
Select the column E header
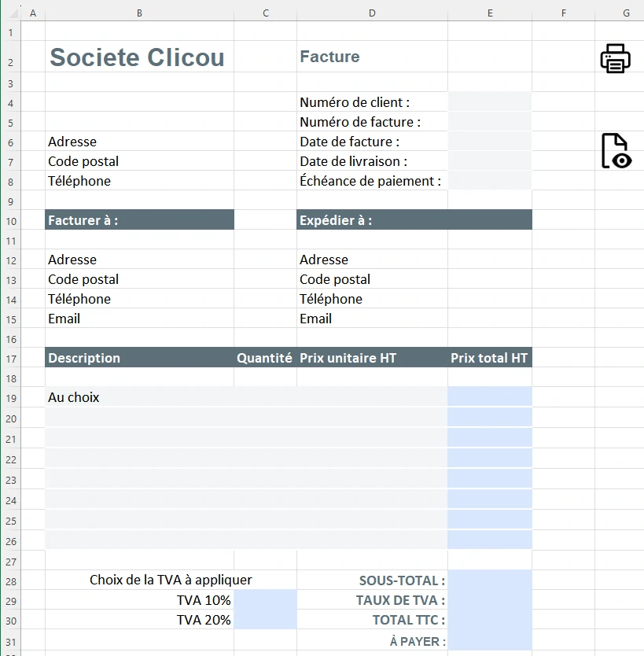click(490, 13)
